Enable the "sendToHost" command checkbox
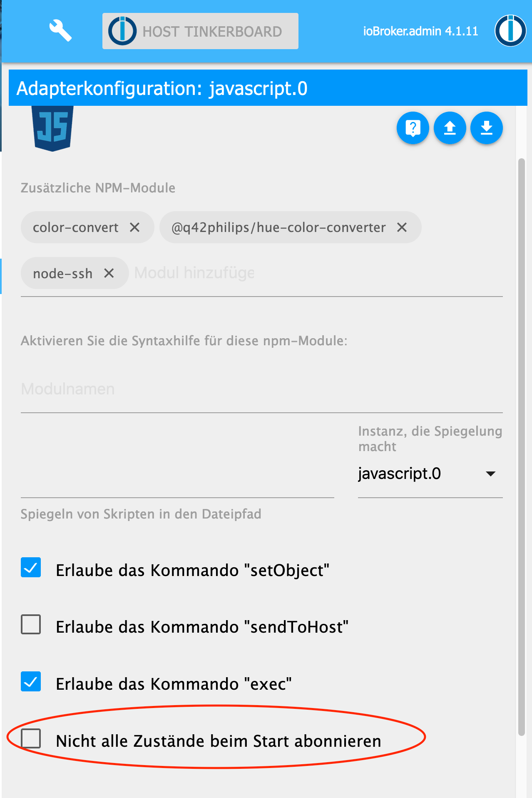Viewport: 532px width, 798px height. (x=31, y=624)
